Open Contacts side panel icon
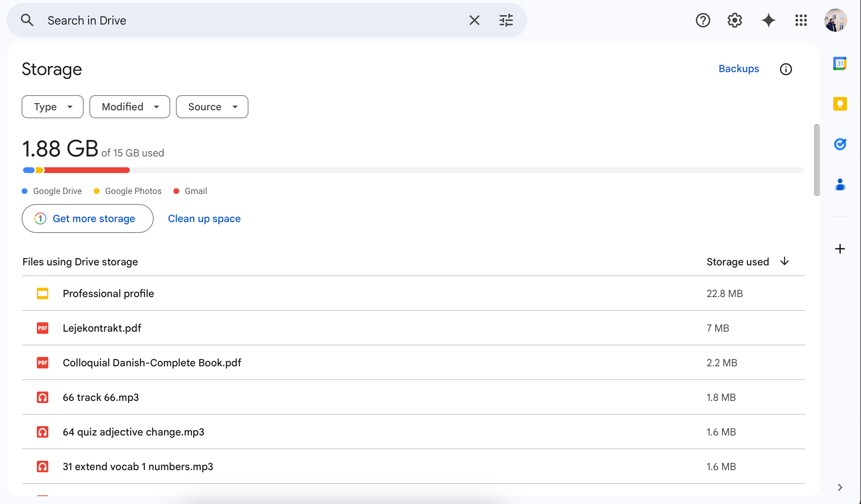This screenshot has height=504, width=861. pos(840,185)
